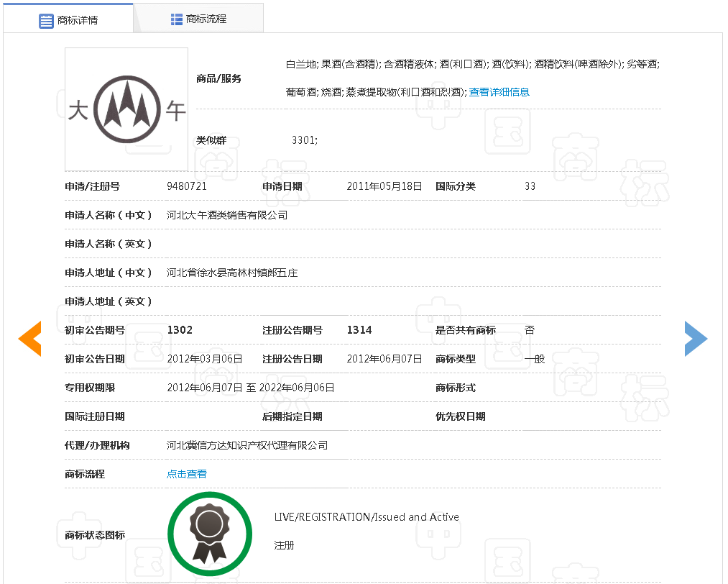Click the 商品/服务 label
This screenshot has height=584, width=728.
(218, 78)
